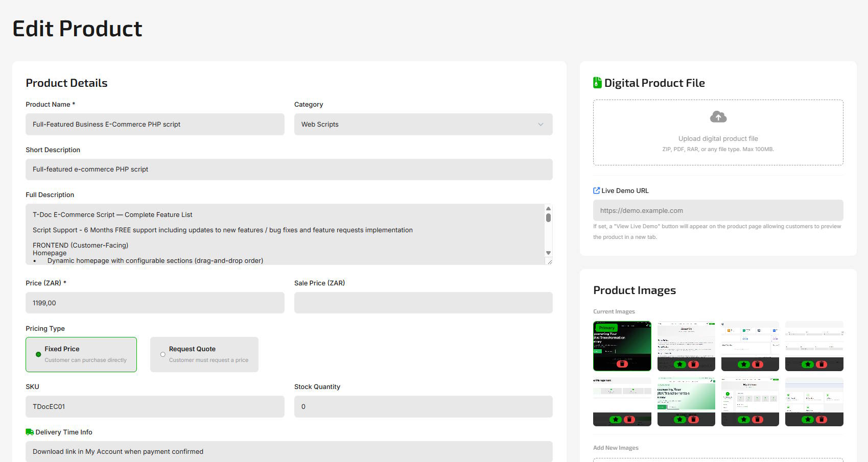Select the Stock Quantity field
The image size is (868, 462).
point(423,407)
